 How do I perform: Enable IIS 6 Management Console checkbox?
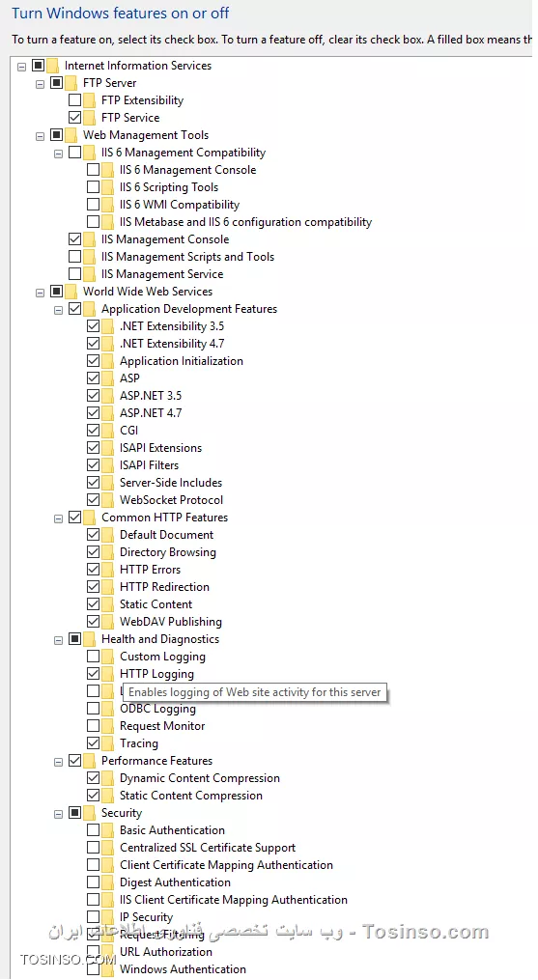93,170
